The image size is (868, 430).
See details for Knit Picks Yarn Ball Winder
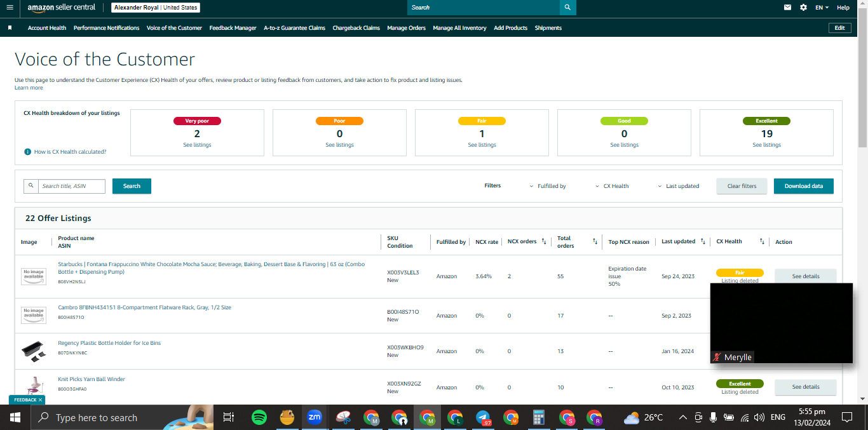[805, 387]
